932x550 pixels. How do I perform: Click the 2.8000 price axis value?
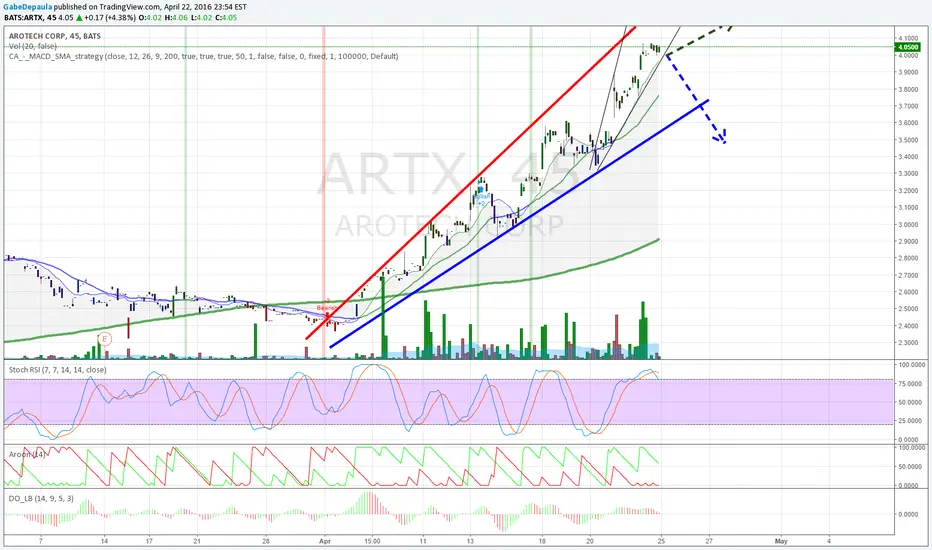[908, 259]
